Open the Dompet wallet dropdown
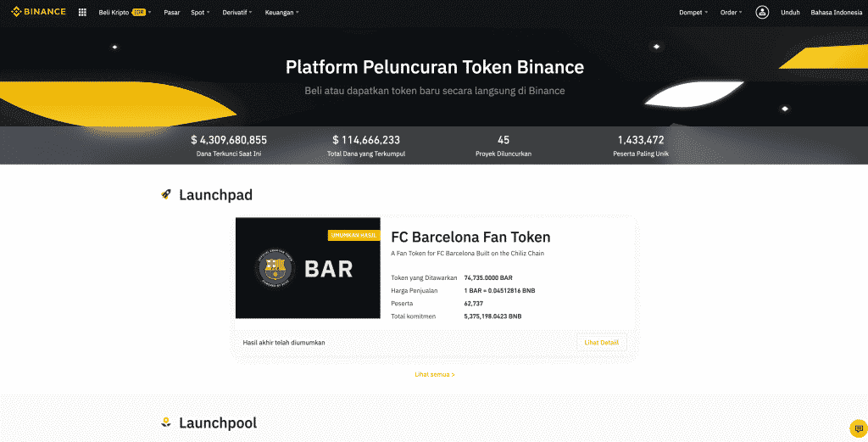This screenshot has height=442, width=868. (x=693, y=13)
